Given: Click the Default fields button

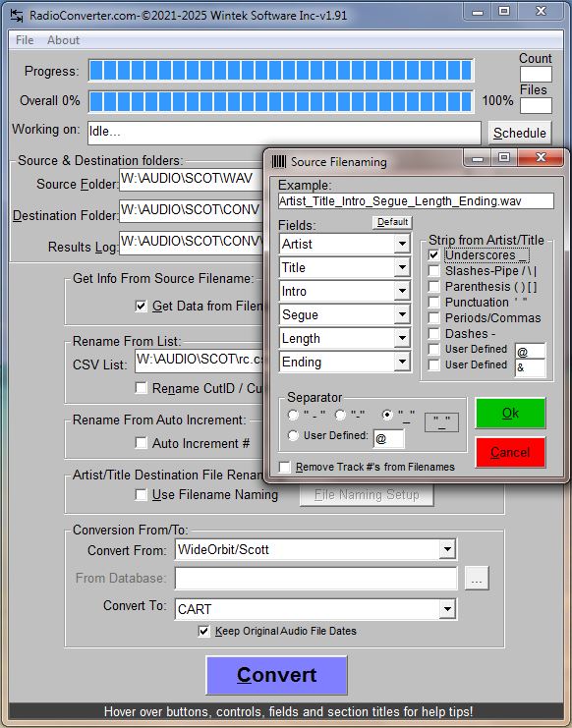Looking at the screenshot, I should click(392, 222).
